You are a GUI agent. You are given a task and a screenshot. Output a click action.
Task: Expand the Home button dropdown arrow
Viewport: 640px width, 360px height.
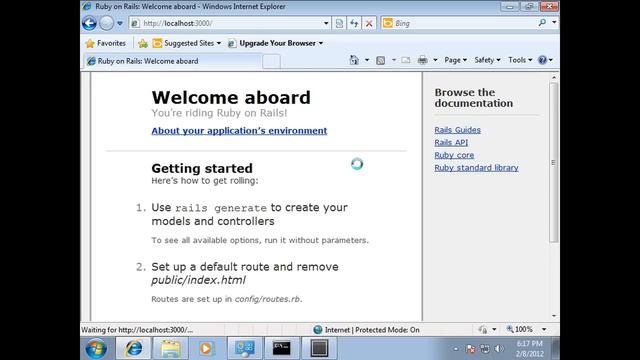367,60
